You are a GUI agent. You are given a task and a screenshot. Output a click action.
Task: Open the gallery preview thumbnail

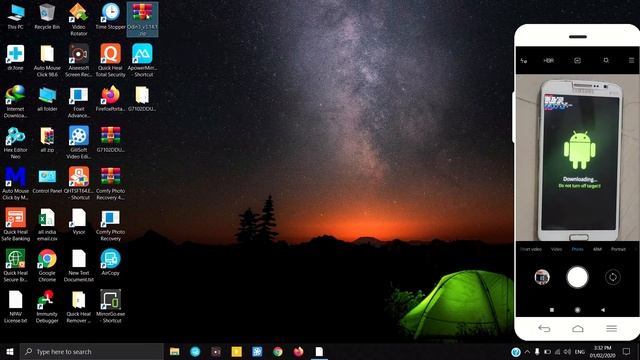(x=542, y=277)
